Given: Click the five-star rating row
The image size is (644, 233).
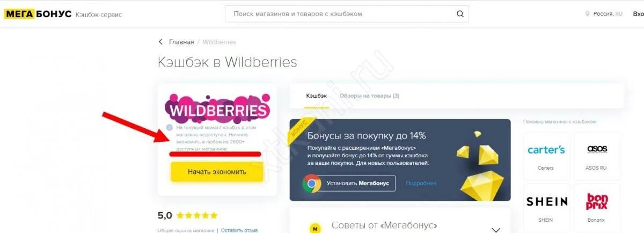Looking at the screenshot, I should pos(197,216).
